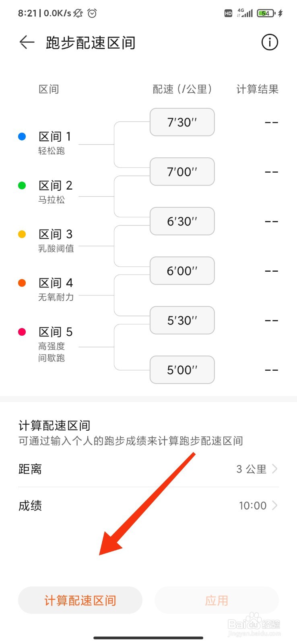Edit the 7'00'' pace field
Screen dimensions: 297x644
(182, 171)
